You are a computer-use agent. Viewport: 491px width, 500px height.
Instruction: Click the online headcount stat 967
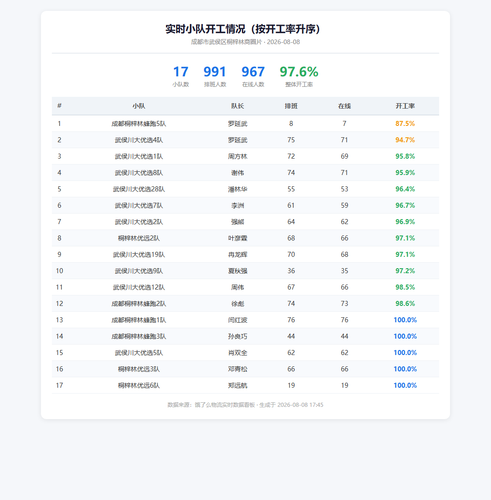click(253, 72)
